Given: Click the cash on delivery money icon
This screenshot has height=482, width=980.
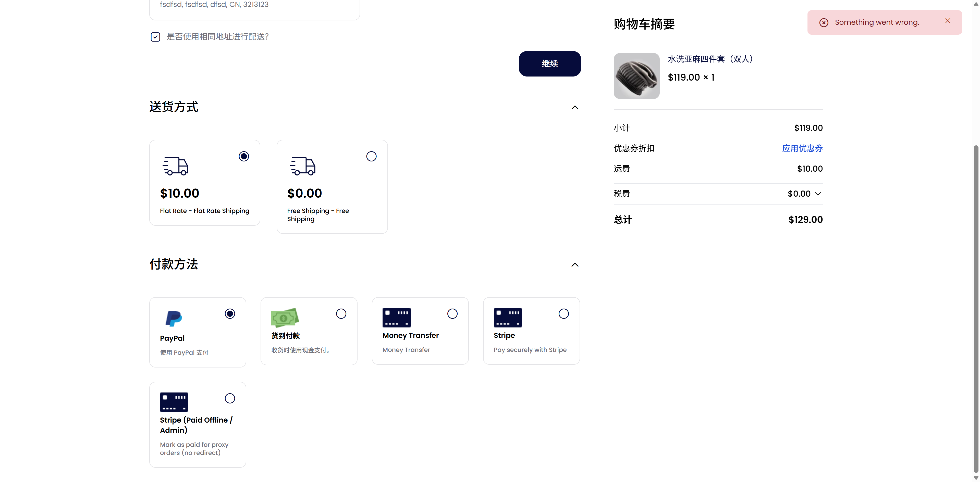Looking at the screenshot, I should 285,318.
